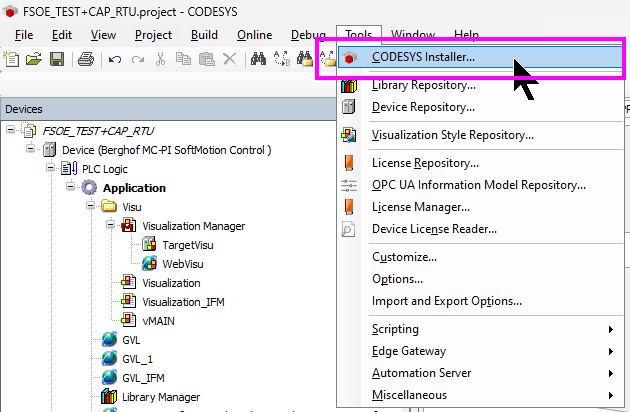Viewport: 630px width, 412px height.
Task: Select the vMAIN visualization item
Action: pyautogui.click(x=159, y=321)
